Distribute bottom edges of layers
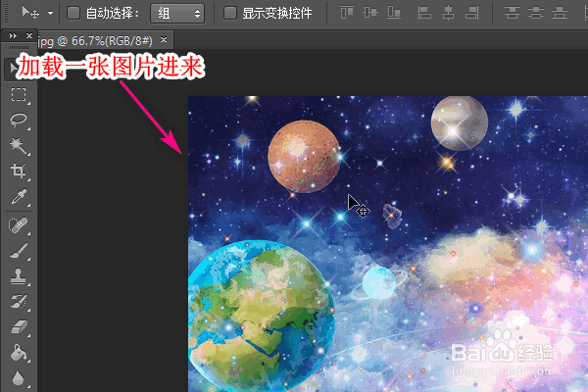The width and height of the screenshot is (588, 392). tap(560, 13)
